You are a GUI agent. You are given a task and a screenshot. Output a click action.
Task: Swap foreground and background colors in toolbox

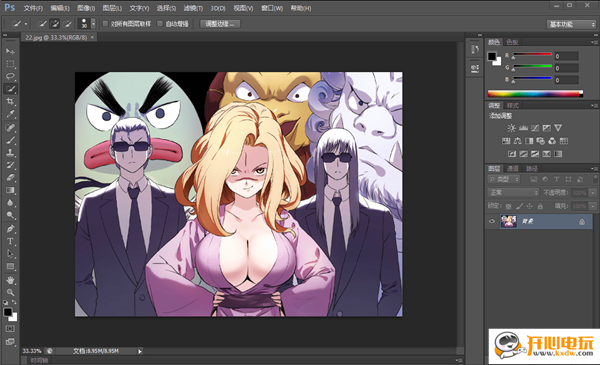click(x=14, y=302)
